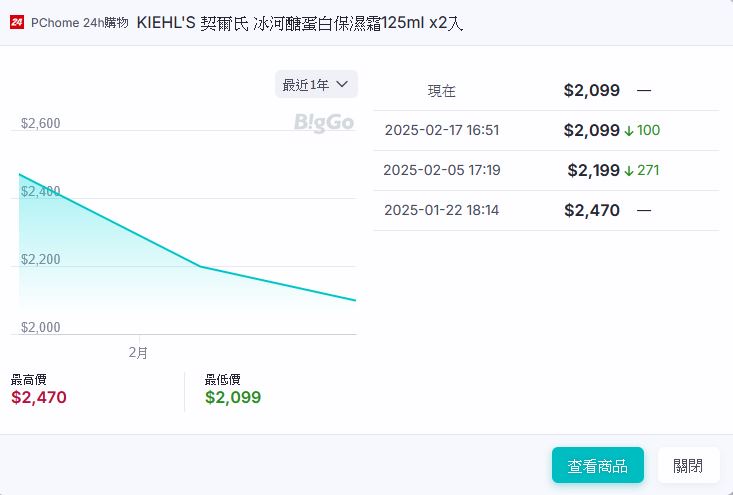
Task: Click the green down arrow beside 271
Action: click(629, 170)
